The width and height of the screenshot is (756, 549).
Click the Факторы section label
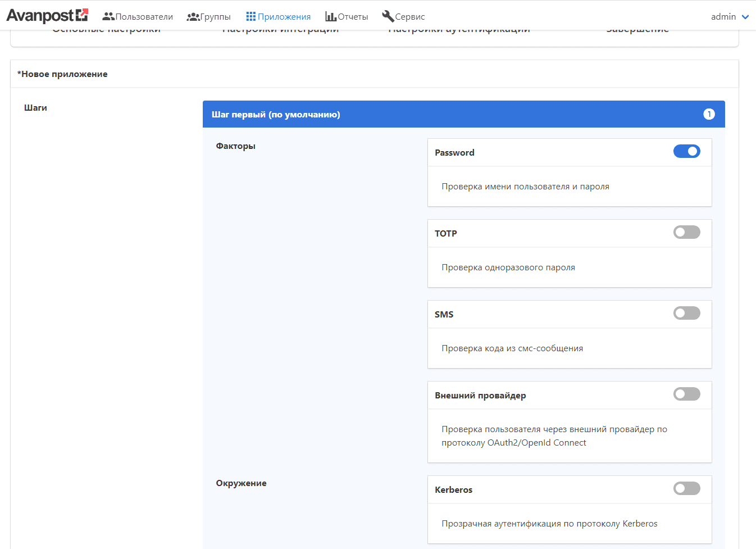click(x=236, y=146)
